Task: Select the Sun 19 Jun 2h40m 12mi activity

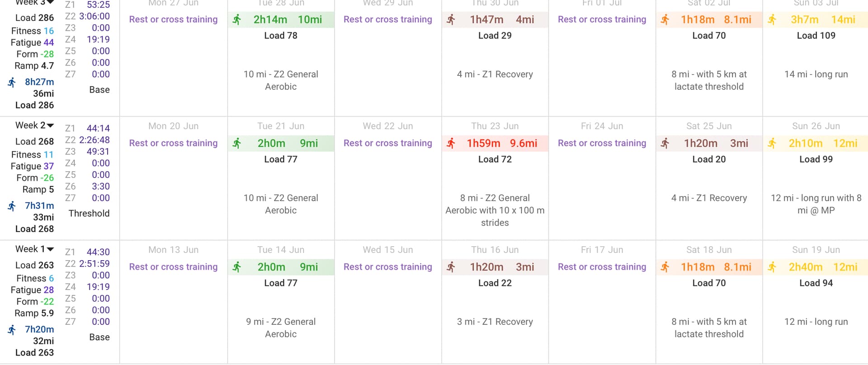Action: coord(816,267)
